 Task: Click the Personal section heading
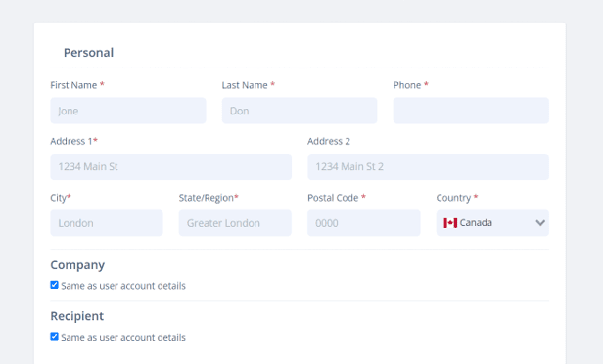pos(88,53)
